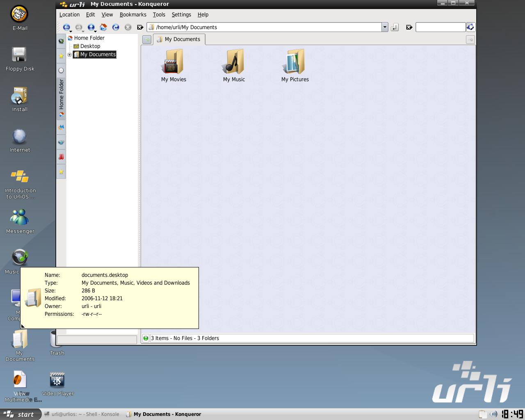Open the Up button parent-folders arrow

tap(96, 31)
